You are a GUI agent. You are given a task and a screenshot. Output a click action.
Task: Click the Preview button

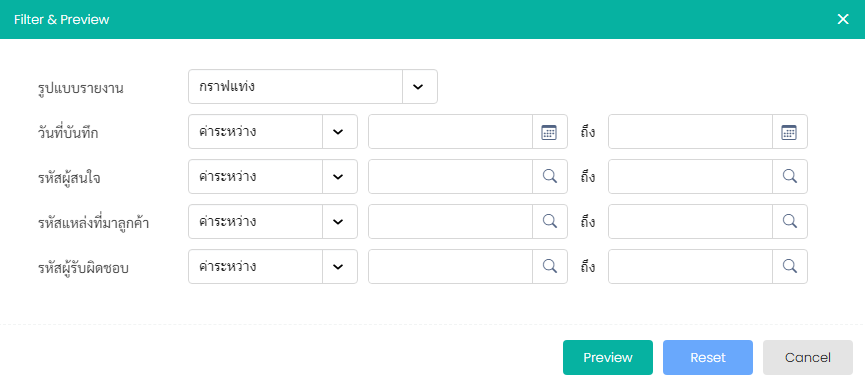608,357
